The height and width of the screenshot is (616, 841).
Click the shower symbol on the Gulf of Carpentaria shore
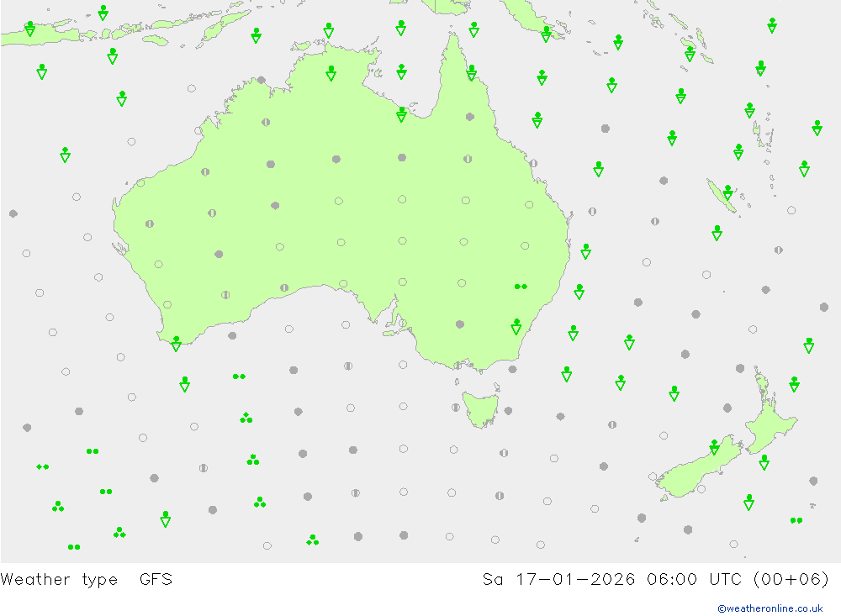click(401, 114)
